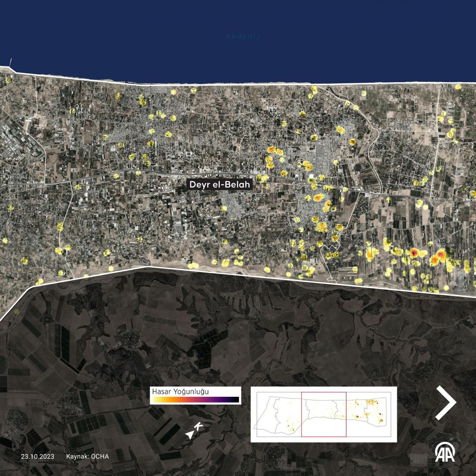
Task: Select the Deyr el-Belah city label
Action: (221, 184)
